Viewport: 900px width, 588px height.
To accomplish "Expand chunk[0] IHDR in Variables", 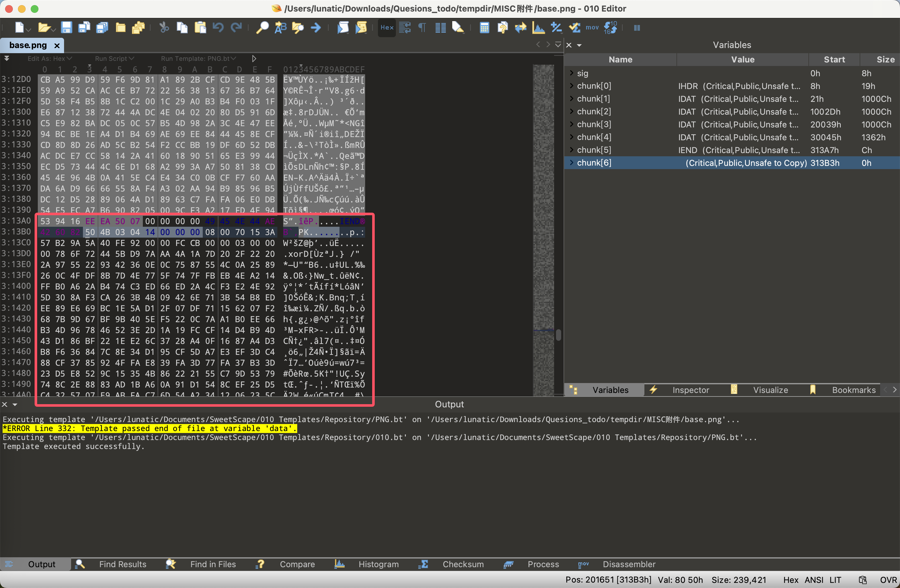I will coord(571,86).
